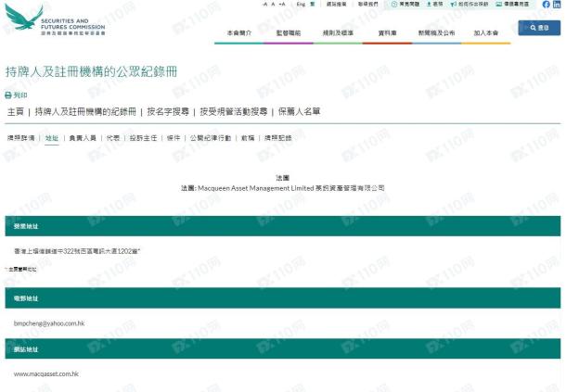Click the +A increase font size control
This screenshot has width=566, height=392.
[282, 5]
